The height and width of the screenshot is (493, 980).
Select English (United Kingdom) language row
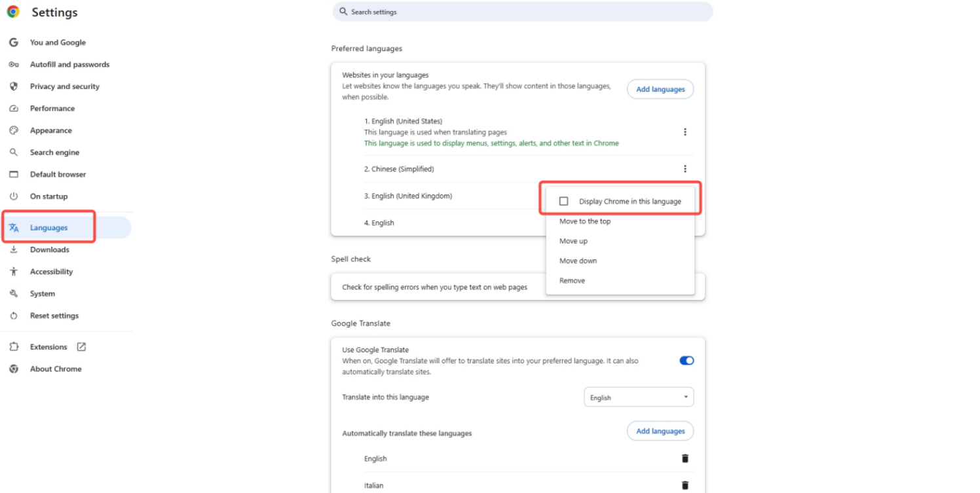(x=408, y=196)
